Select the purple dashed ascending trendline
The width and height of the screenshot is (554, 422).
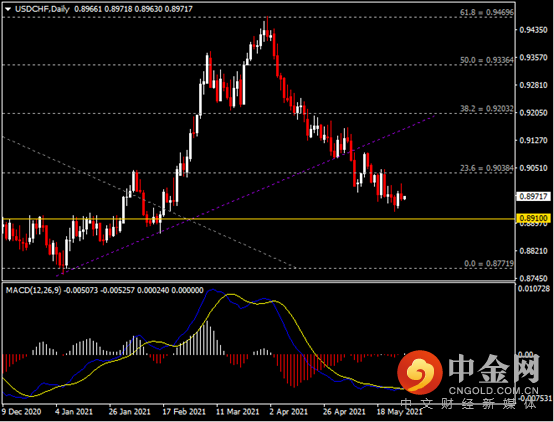[246, 195]
